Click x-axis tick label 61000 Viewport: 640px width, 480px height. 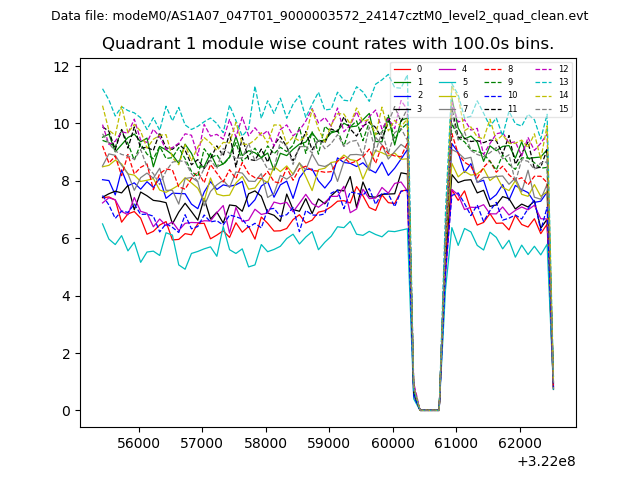pyautogui.click(x=456, y=442)
